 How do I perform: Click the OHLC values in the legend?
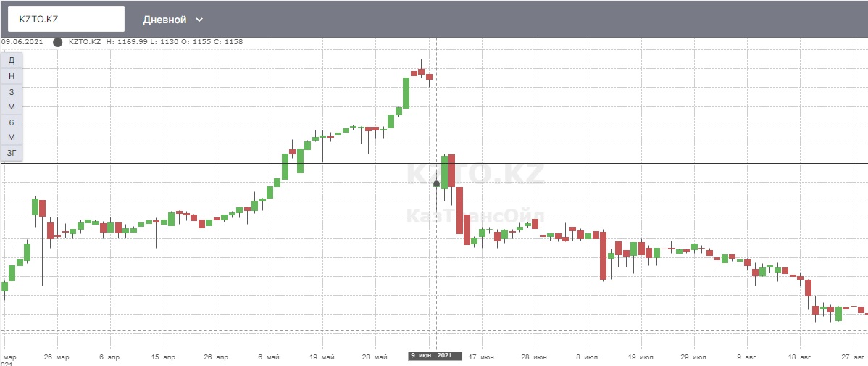[174, 42]
